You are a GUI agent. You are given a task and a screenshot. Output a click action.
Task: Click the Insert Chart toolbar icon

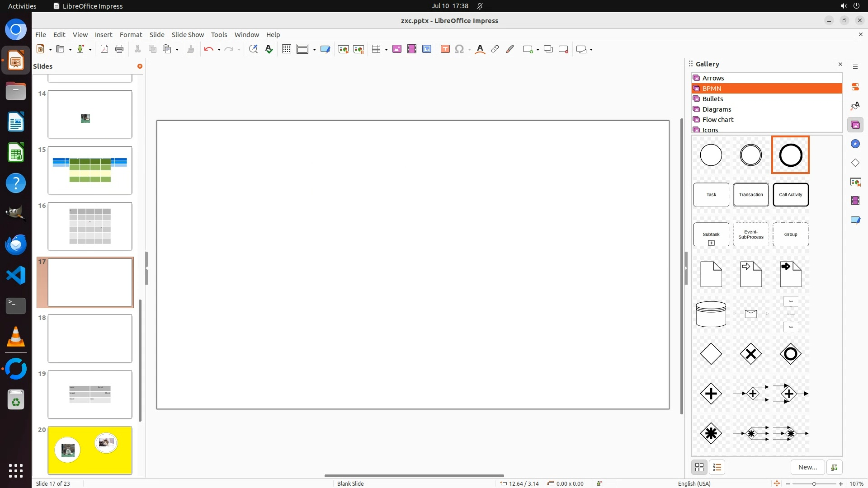pos(427,49)
